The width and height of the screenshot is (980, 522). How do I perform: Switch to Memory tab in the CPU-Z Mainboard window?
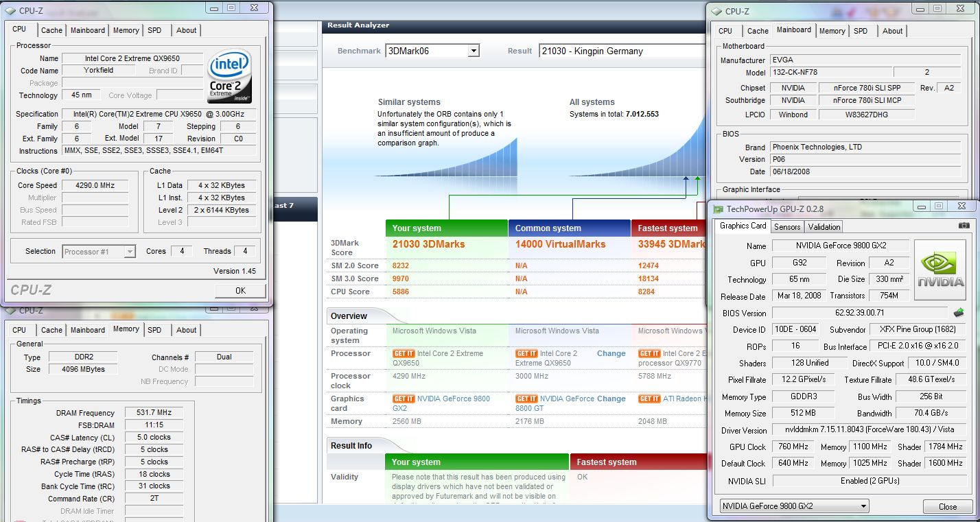click(832, 31)
